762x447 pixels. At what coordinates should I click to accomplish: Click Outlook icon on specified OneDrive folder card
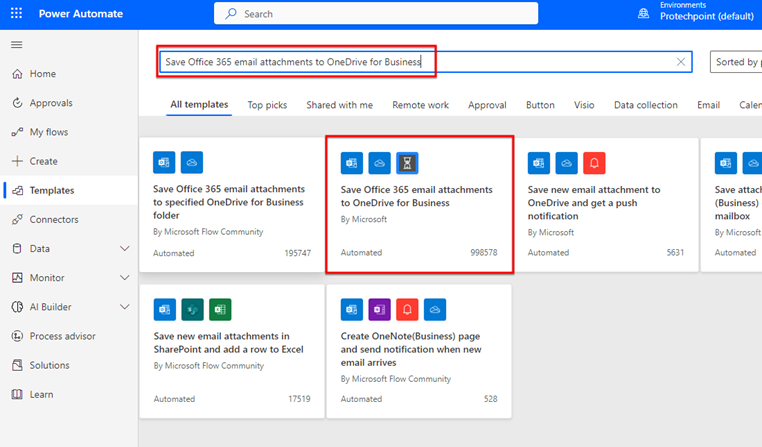(164, 162)
